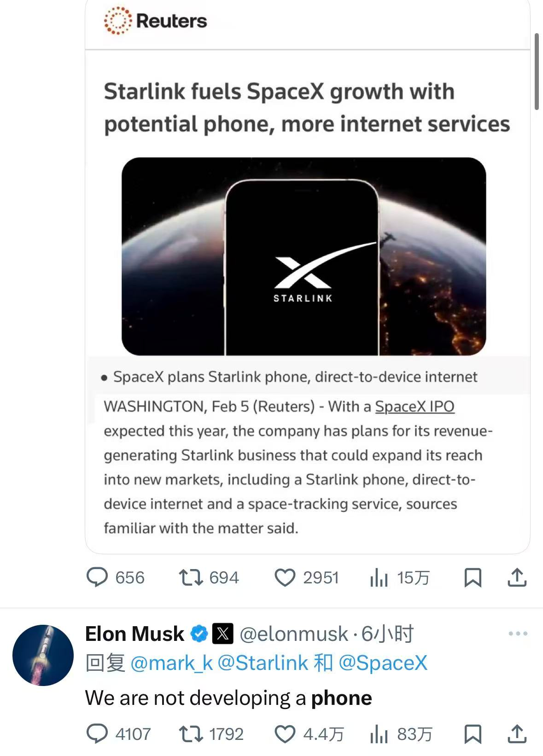Share Elon Musk's reply tweet
The width and height of the screenshot is (543, 756).
point(517,734)
